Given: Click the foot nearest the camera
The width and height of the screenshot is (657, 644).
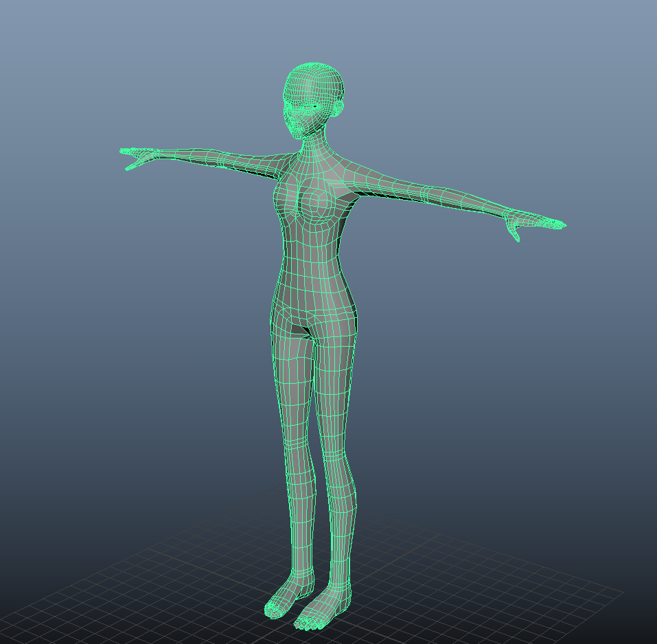Looking at the screenshot, I should [321, 608].
